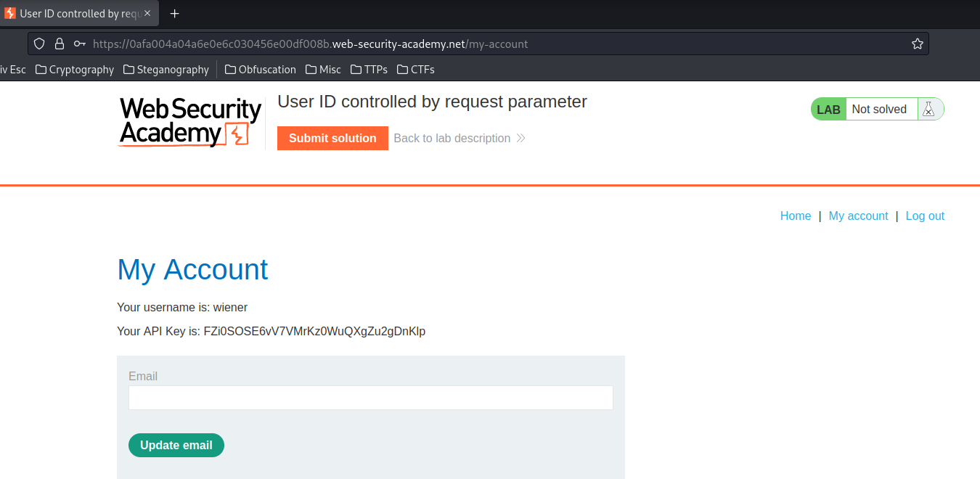
Task: Open the My account link
Action: click(858, 216)
